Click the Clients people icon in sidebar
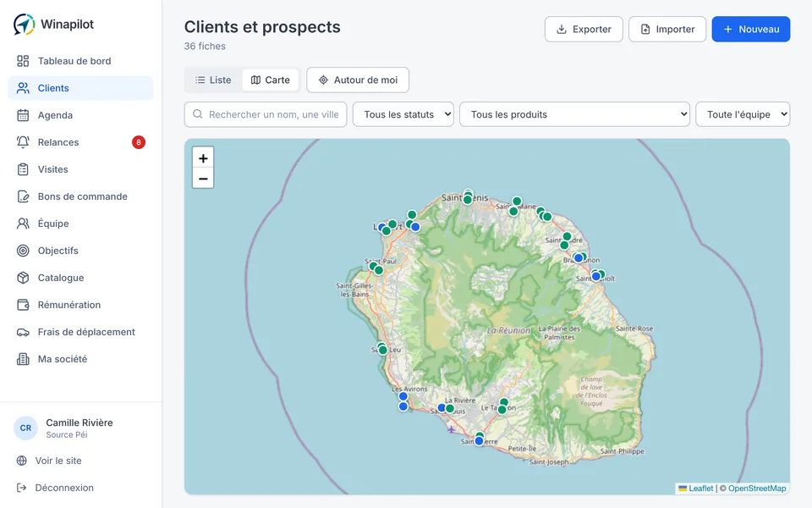Screen dimensions: 812x508 [x=23, y=88]
